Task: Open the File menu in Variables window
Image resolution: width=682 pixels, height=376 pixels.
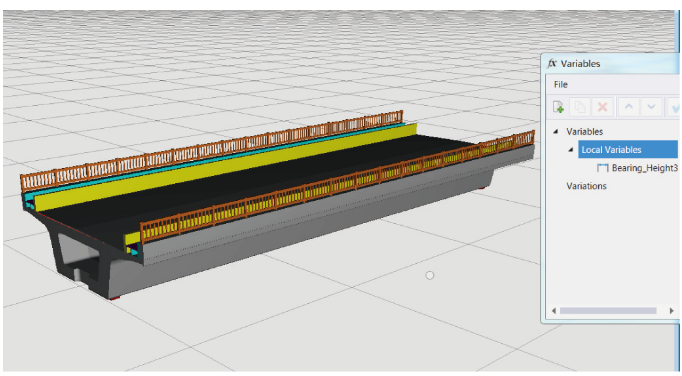Action: coord(561,84)
